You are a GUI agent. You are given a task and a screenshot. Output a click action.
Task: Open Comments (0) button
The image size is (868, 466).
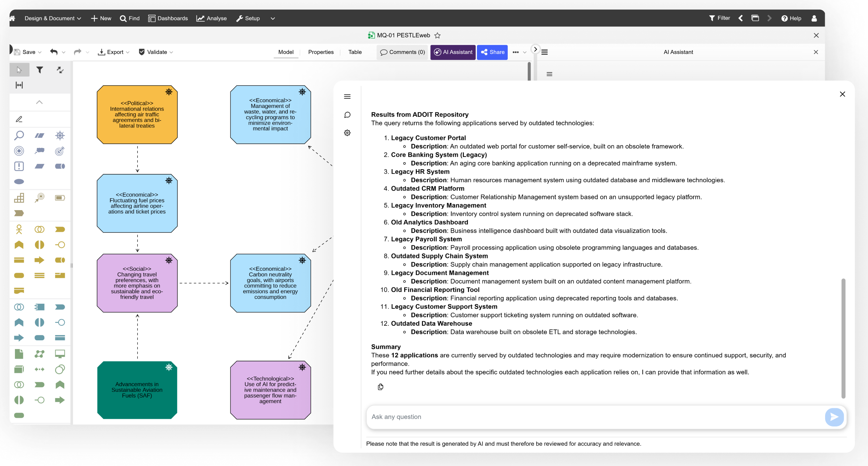click(x=402, y=52)
